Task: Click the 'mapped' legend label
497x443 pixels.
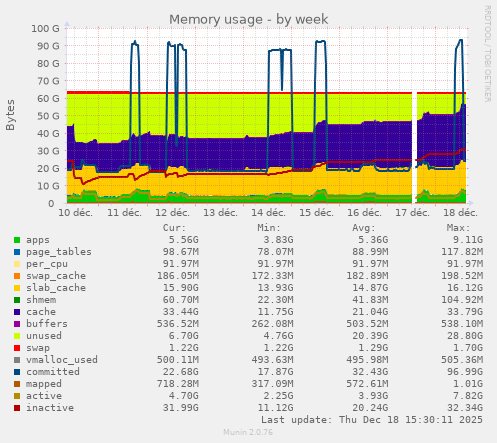Action: click(44, 384)
